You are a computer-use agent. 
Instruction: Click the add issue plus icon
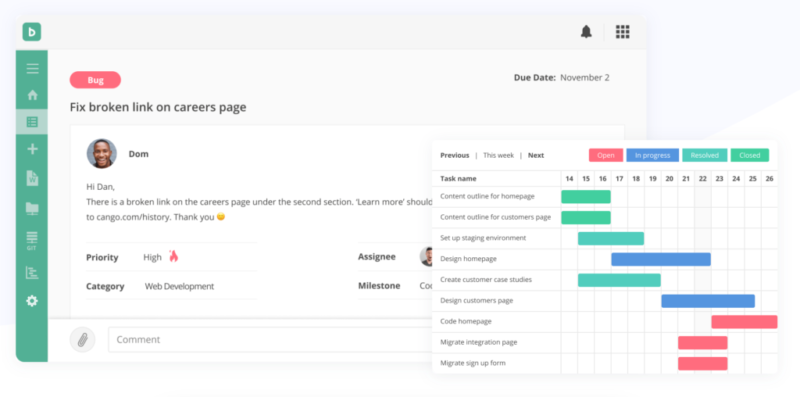coord(32,149)
